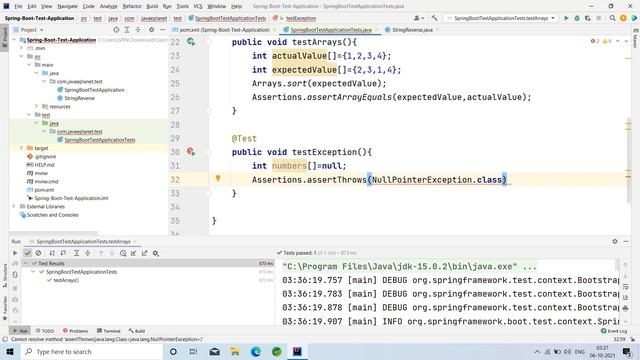Screen dimensions: 640x360
Task: Click the stop button in top toolbar
Action: click(x=599, y=18)
